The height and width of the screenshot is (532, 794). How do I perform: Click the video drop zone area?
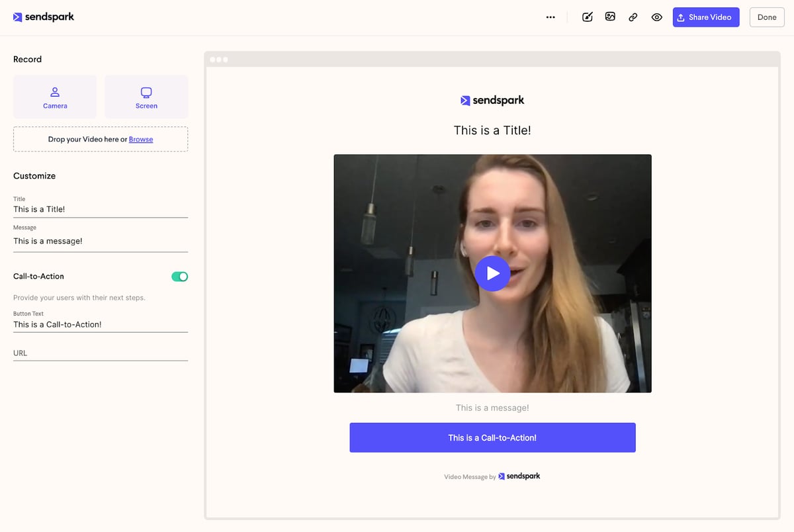[100, 139]
